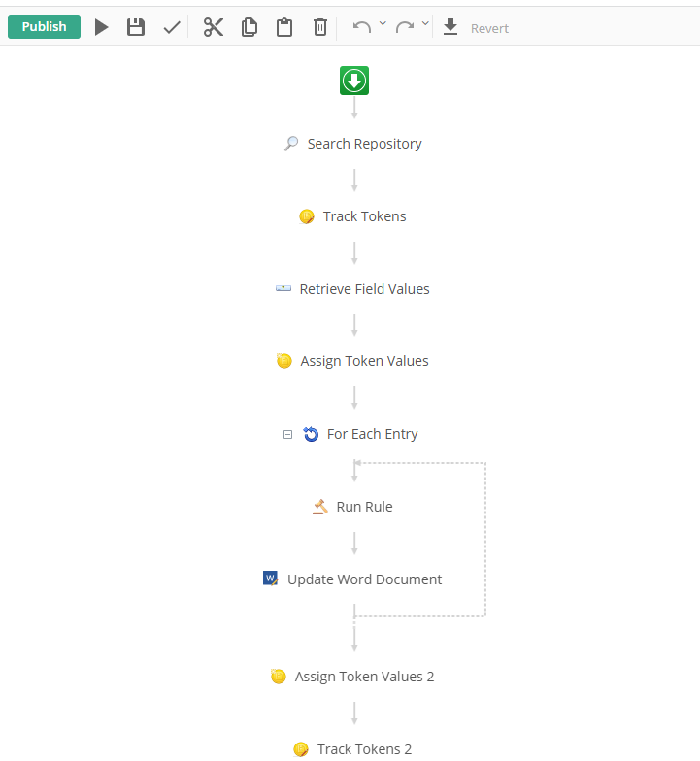Image resolution: width=700 pixels, height=761 pixels.
Task: Run the workflow with play icon
Action: (101, 27)
